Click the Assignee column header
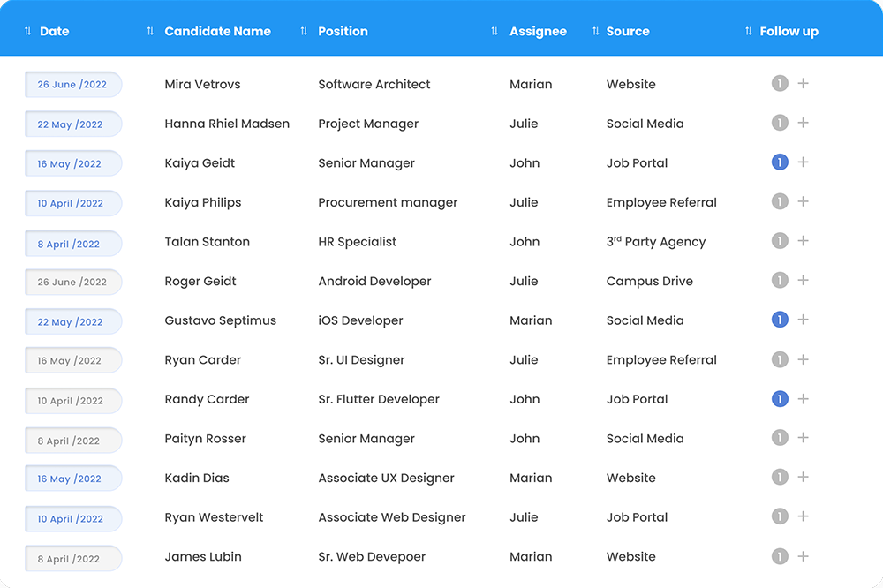The height and width of the screenshot is (588, 883). [538, 32]
